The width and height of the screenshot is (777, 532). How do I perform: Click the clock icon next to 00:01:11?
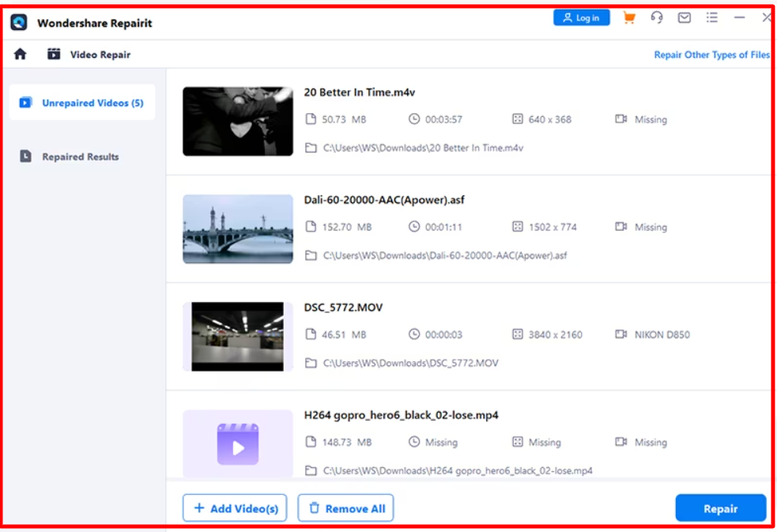413,226
